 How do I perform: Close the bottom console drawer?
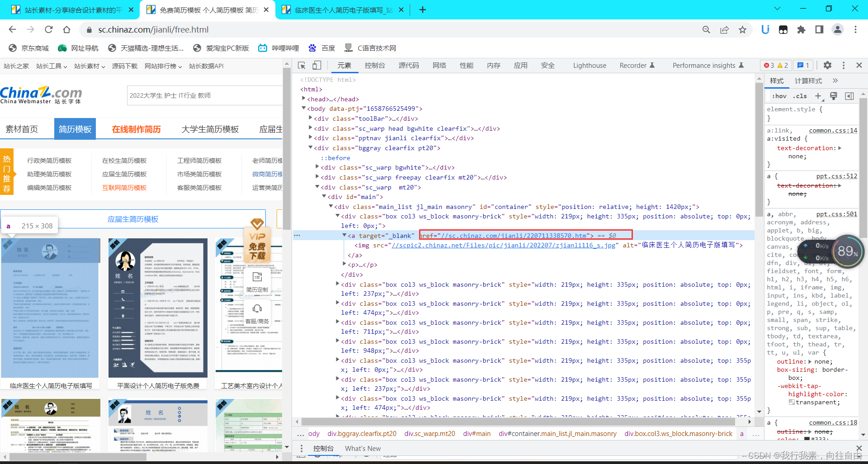[859, 448]
